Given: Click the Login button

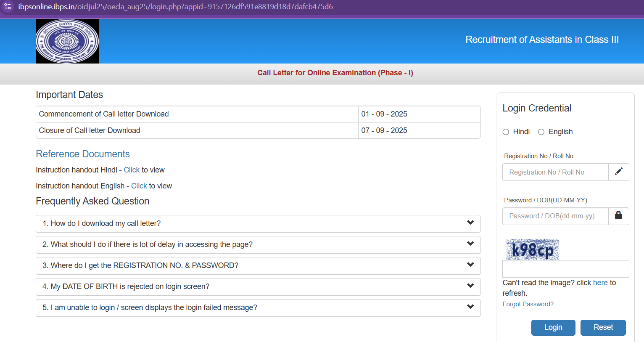Looking at the screenshot, I should click(553, 327).
